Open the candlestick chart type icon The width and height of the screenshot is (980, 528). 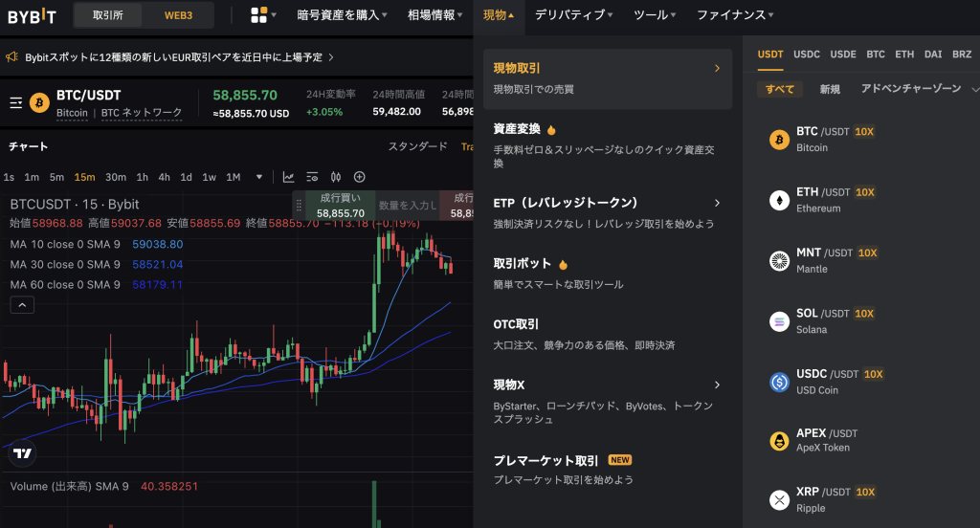[336, 177]
